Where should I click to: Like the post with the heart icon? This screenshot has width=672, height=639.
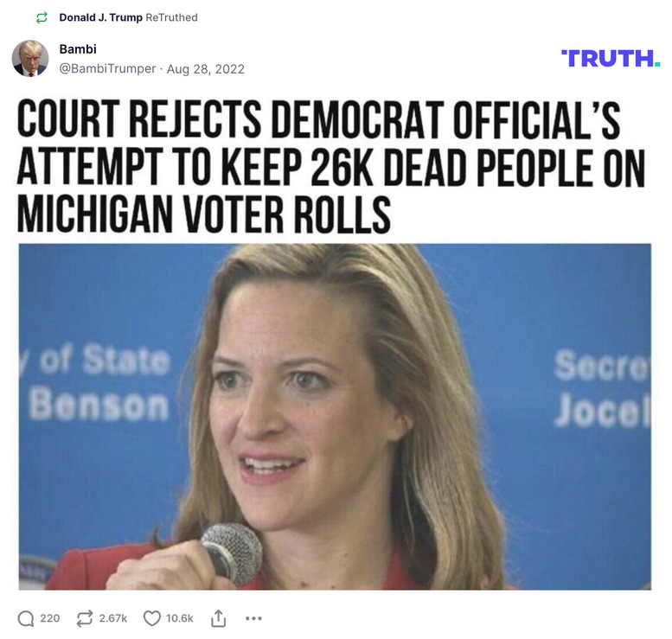tap(152, 618)
